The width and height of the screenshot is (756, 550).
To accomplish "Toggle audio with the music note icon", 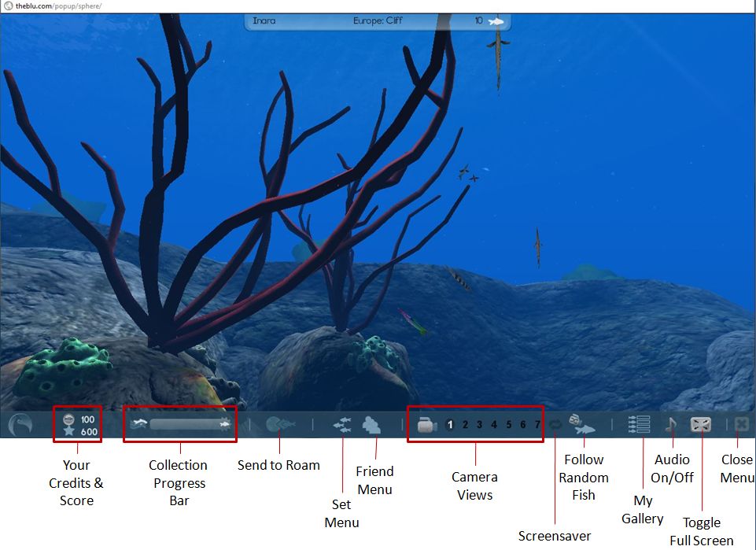I will click(x=670, y=425).
